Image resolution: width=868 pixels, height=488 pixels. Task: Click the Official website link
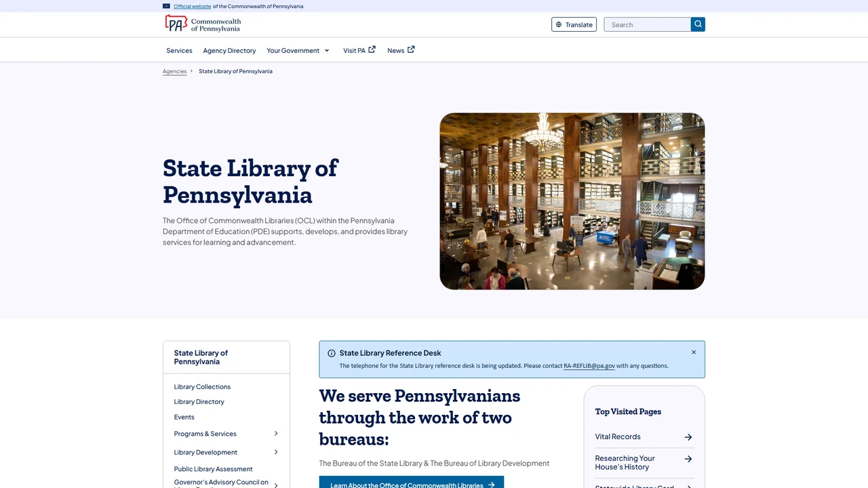(x=192, y=6)
